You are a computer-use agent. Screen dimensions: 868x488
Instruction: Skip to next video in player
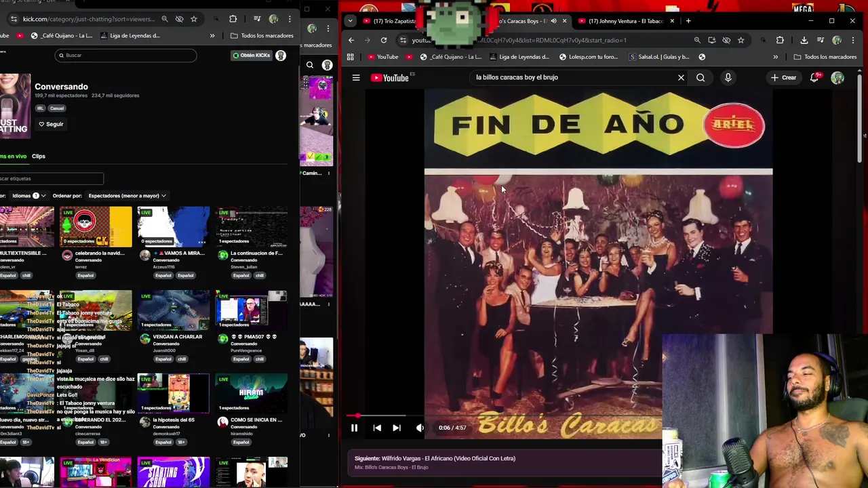point(397,428)
